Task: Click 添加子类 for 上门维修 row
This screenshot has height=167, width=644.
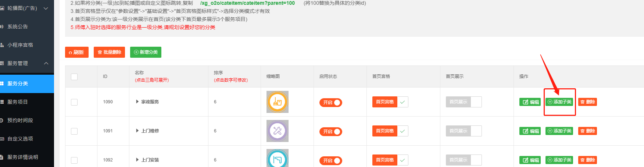Action: click(x=559, y=131)
